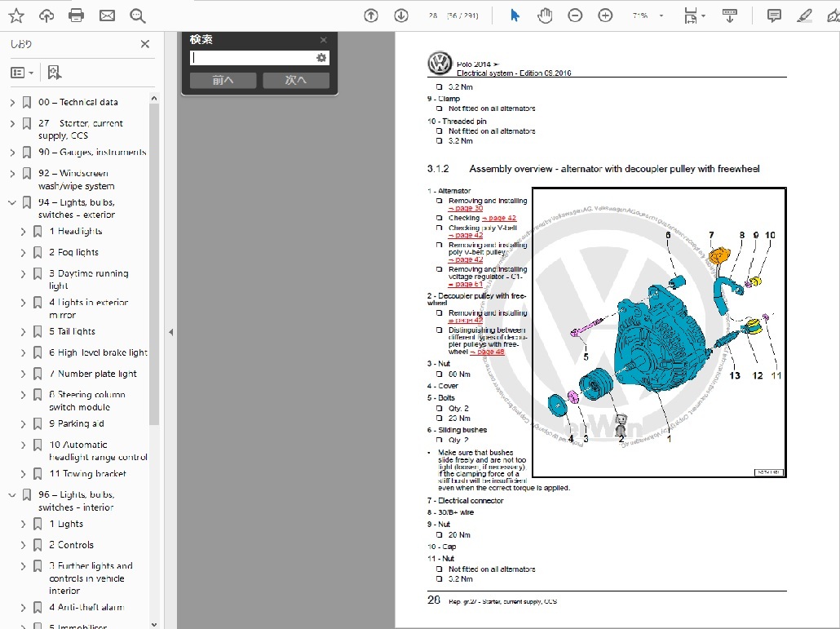
Task: Expand 1 Headlights bookmark
Action: point(23,232)
